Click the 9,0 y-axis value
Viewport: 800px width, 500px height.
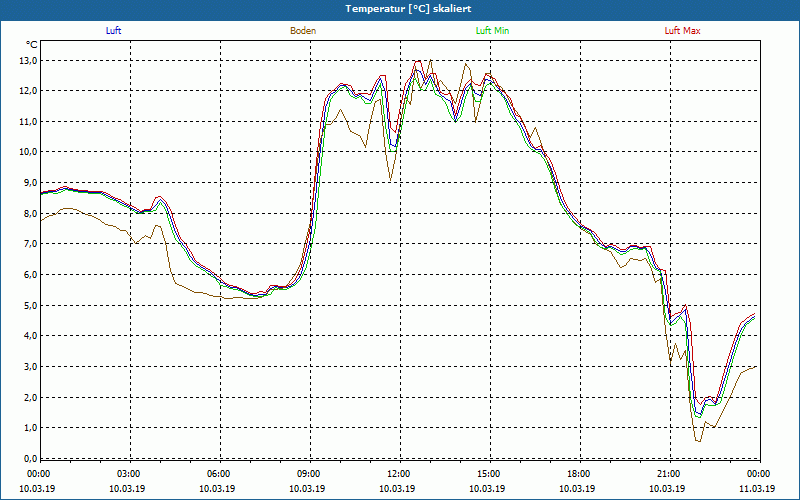(x=31, y=183)
